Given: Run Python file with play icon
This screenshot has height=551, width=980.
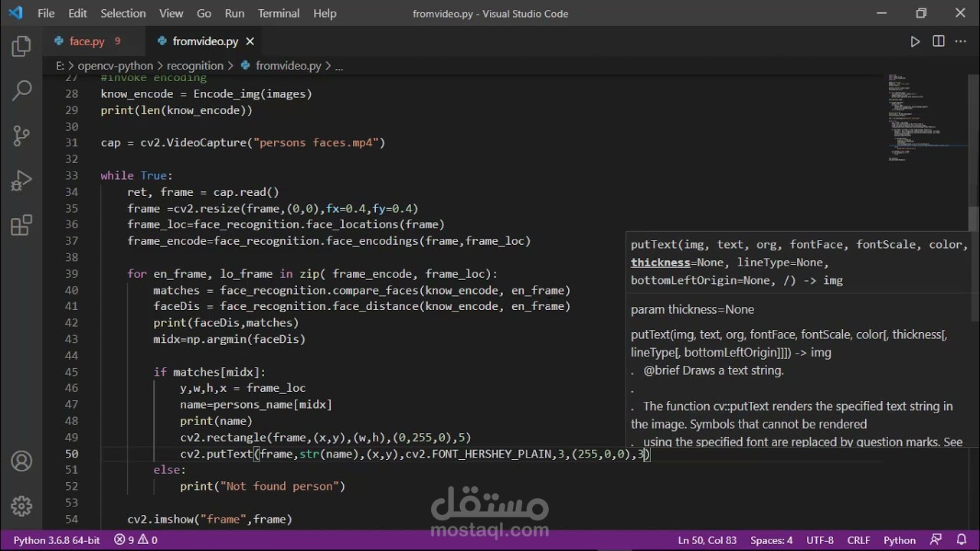Looking at the screenshot, I should click(x=915, y=41).
